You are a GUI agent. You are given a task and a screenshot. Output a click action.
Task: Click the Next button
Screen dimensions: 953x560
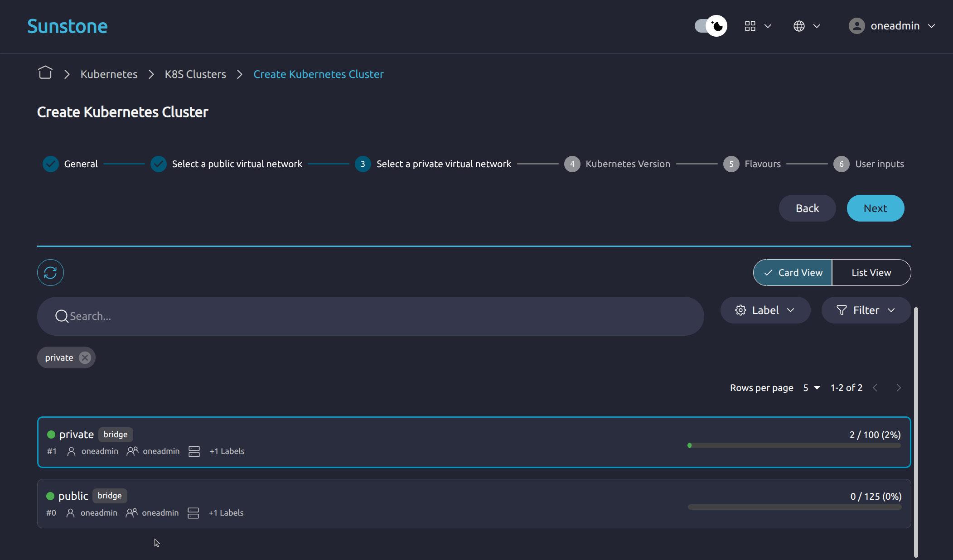click(875, 208)
